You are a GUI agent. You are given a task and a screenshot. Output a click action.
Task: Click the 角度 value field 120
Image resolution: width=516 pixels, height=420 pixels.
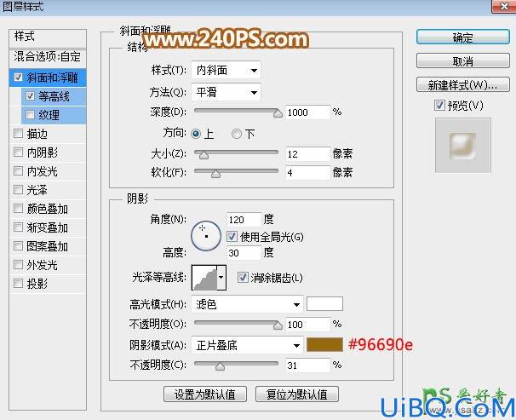coord(244,220)
